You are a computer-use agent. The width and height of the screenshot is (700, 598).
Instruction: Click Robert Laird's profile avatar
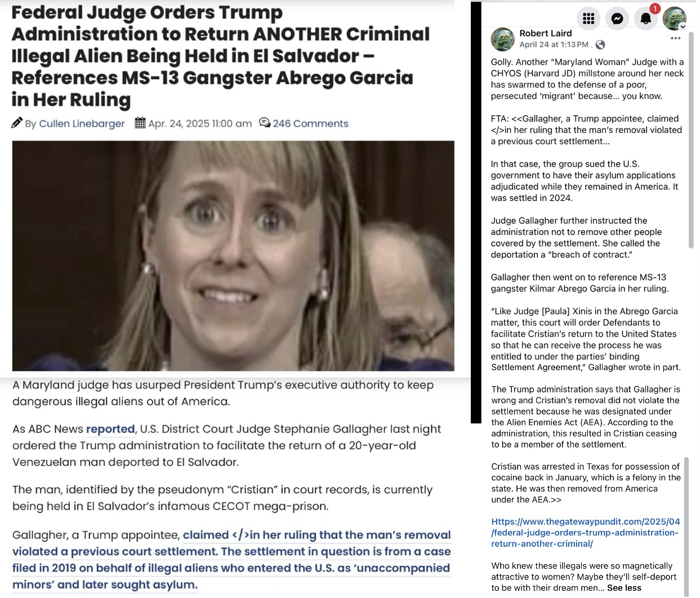(502, 39)
